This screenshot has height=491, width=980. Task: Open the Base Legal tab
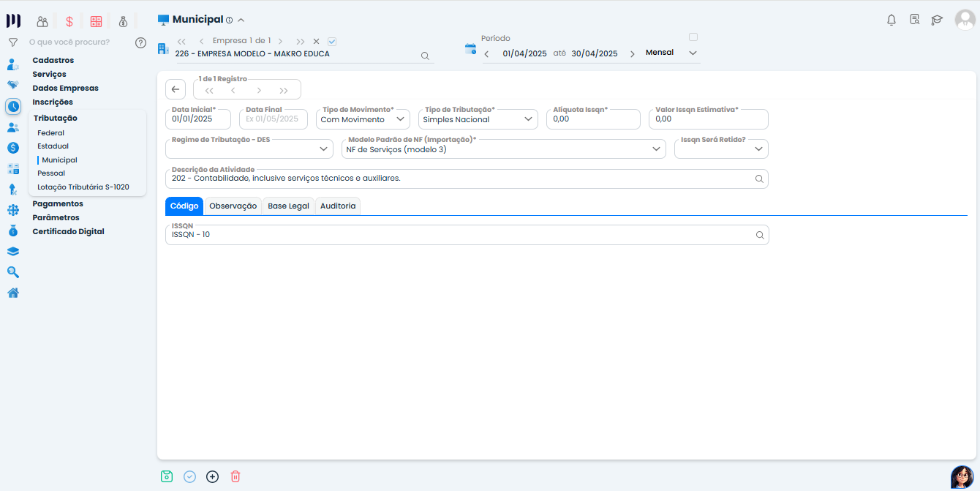coord(288,206)
